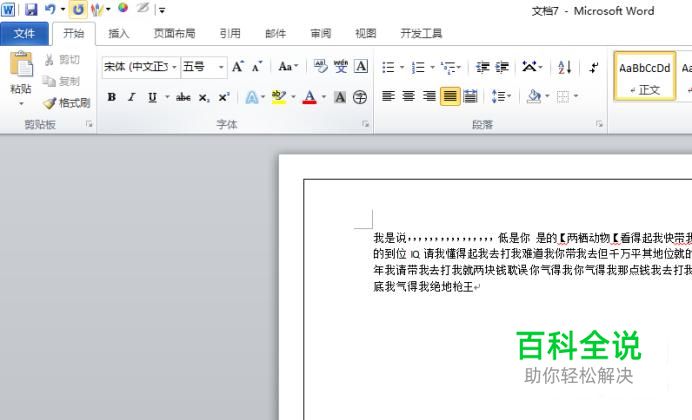Image resolution: width=692 pixels, height=420 pixels.
Task: Switch to the 页面布局 tab
Action: point(174,34)
